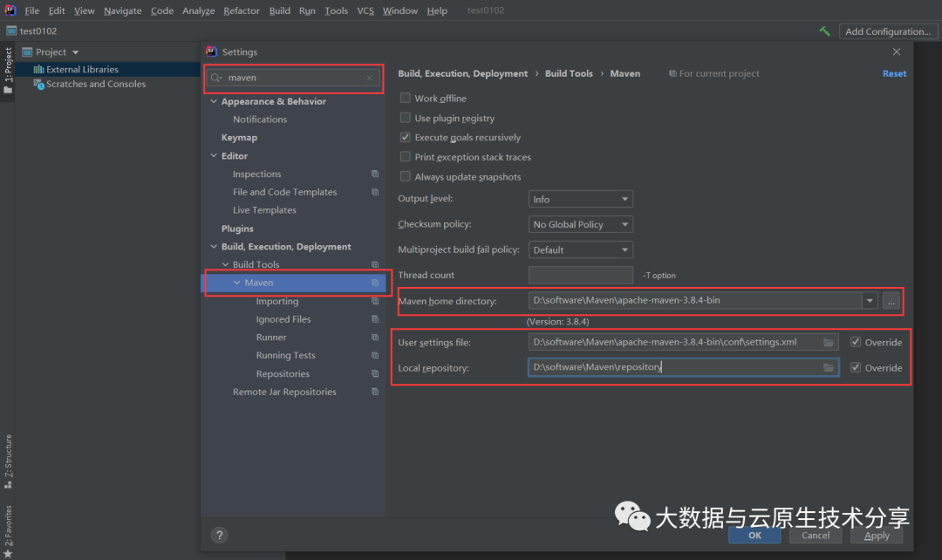The height and width of the screenshot is (560, 942).
Task: Open the Structure tool window tab
Action: [8, 461]
